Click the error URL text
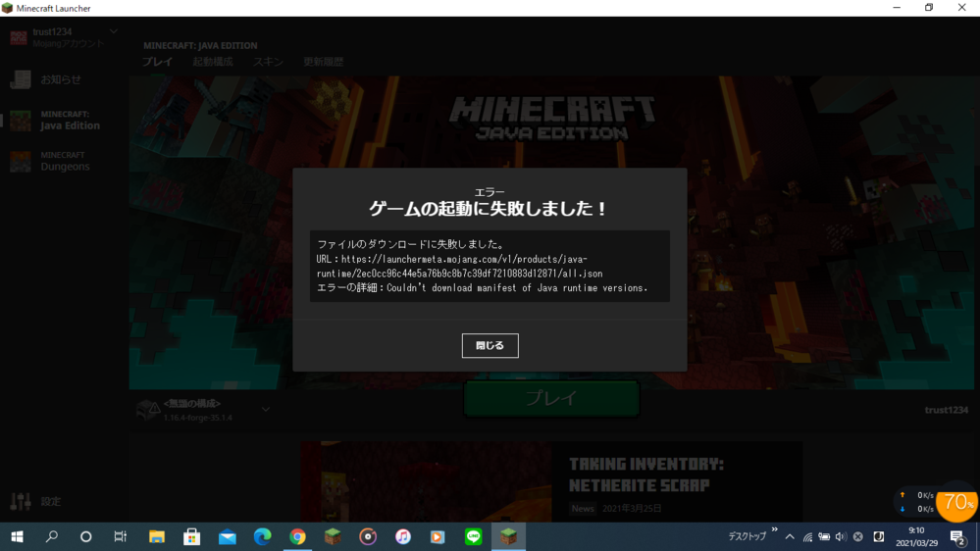 pos(459,266)
